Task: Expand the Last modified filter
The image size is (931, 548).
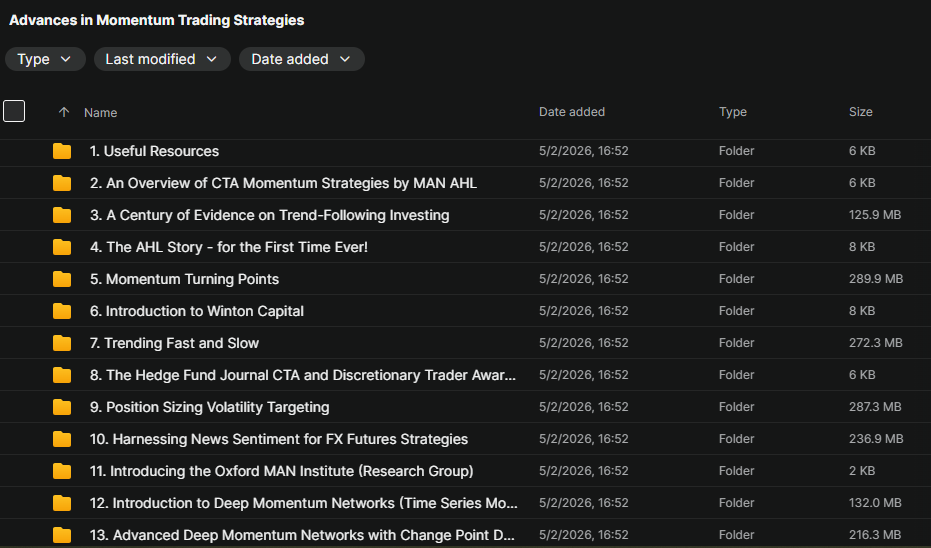Action: pyautogui.click(x=162, y=59)
